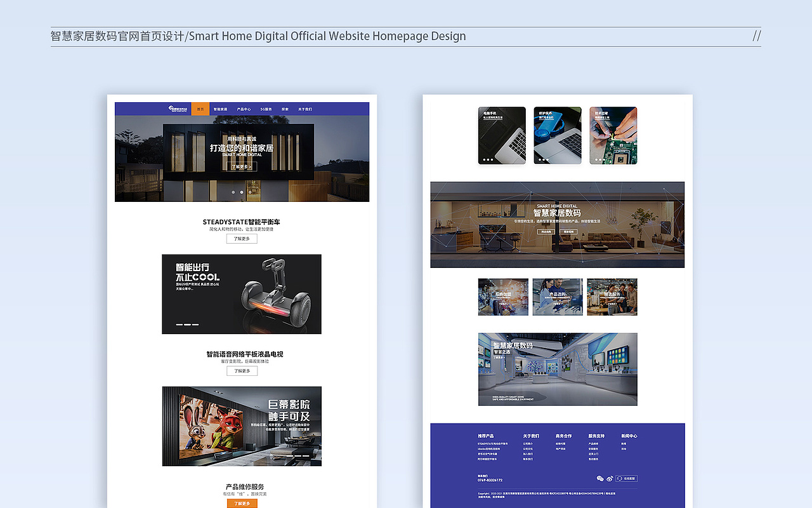The width and height of the screenshot is (812, 508).
Task: Click 了解更多 on the hero house banner
Action: coord(241,166)
